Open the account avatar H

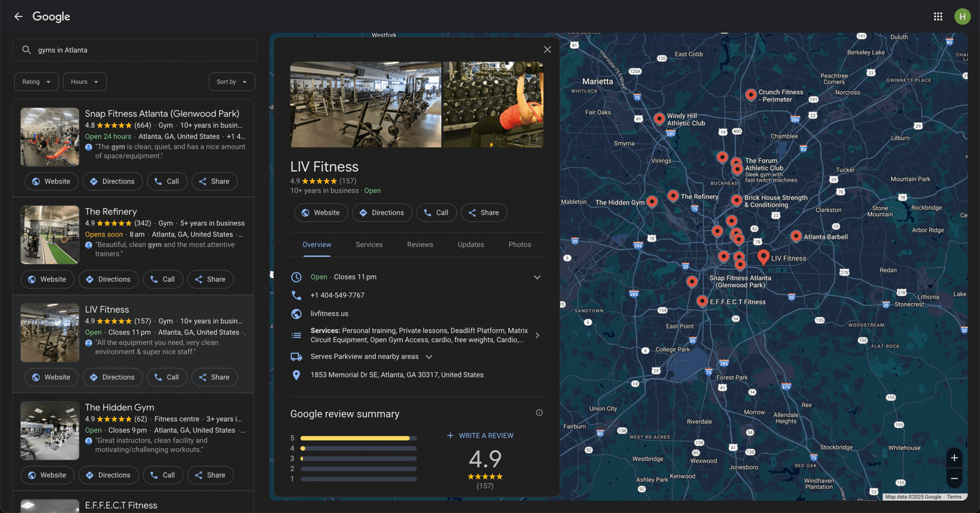click(962, 17)
